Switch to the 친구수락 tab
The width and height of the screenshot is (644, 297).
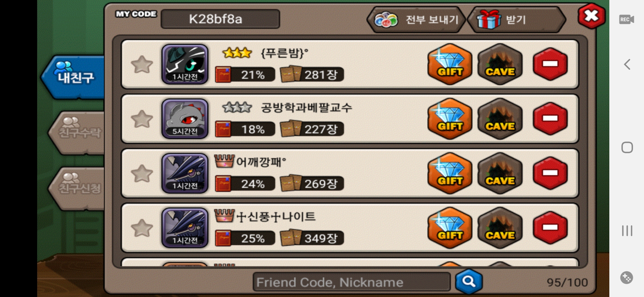point(77,132)
